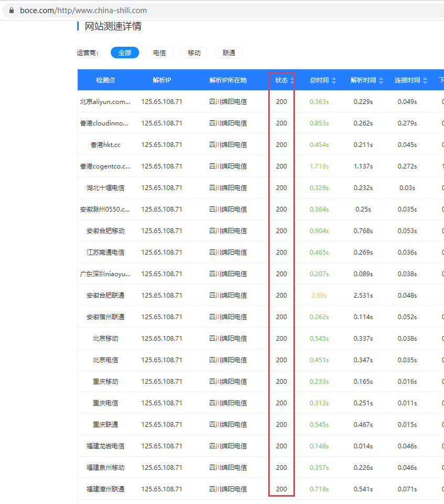Sort by 状态 column arrows
This screenshot has height=504, width=444.
[x=292, y=80]
